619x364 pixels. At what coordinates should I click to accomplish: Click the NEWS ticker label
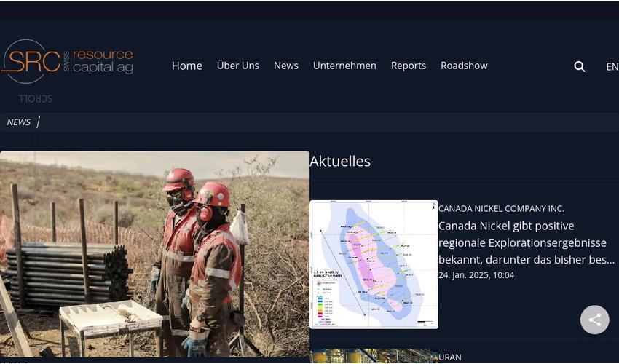[18, 122]
